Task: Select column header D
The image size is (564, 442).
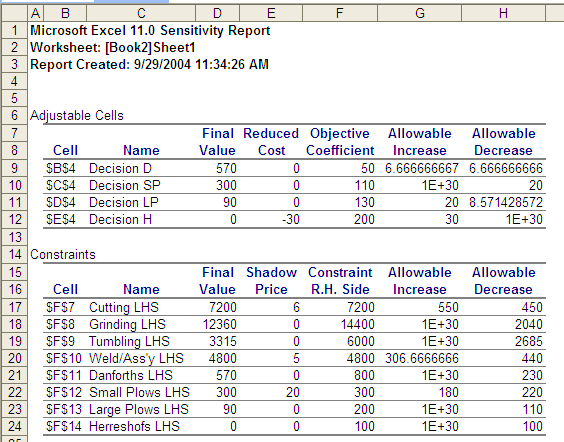Action: click(x=217, y=13)
